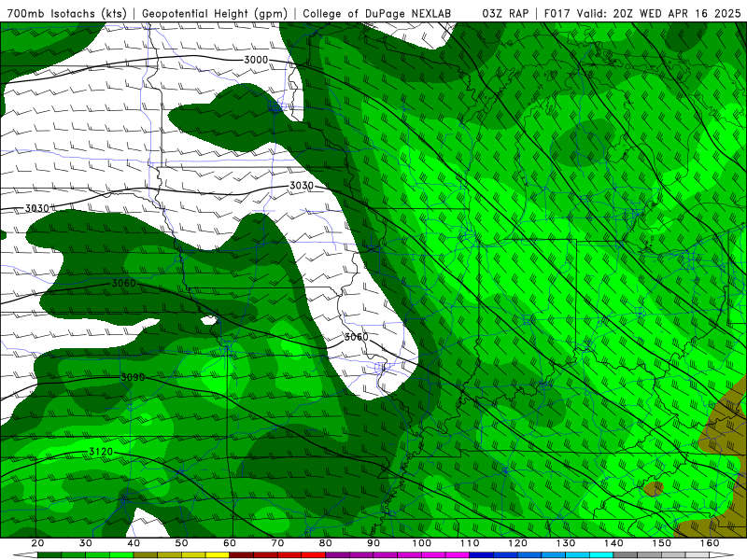Click the 140 knot color scale label

pos(613,543)
